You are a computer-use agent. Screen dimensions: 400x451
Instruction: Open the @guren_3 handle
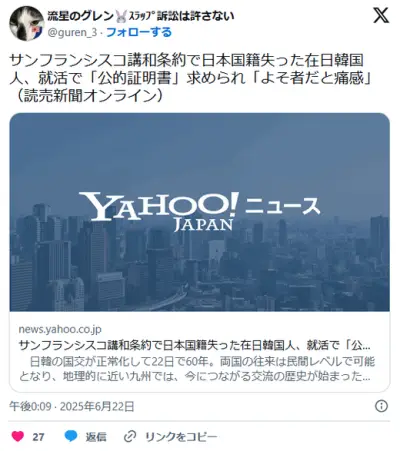tap(72, 33)
